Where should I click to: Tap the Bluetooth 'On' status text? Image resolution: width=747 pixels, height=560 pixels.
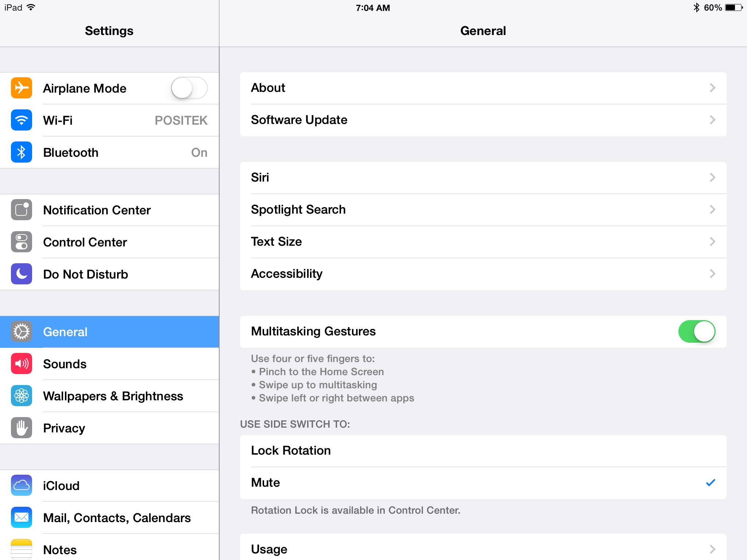point(200,152)
